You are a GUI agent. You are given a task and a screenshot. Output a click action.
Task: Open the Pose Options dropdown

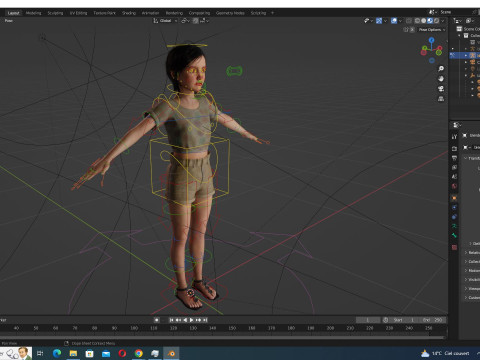point(432,30)
